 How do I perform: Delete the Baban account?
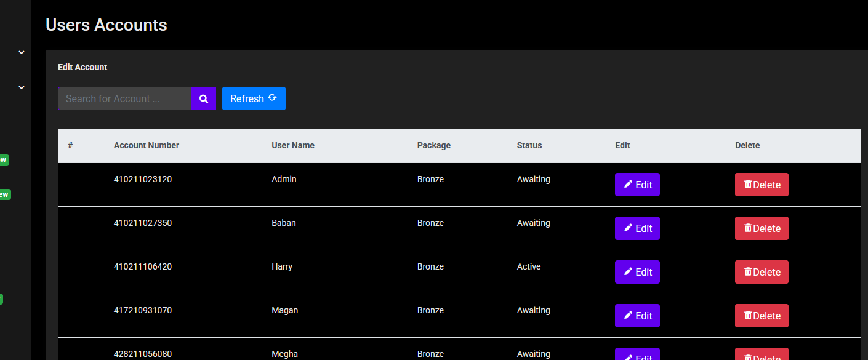(x=762, y=228)
